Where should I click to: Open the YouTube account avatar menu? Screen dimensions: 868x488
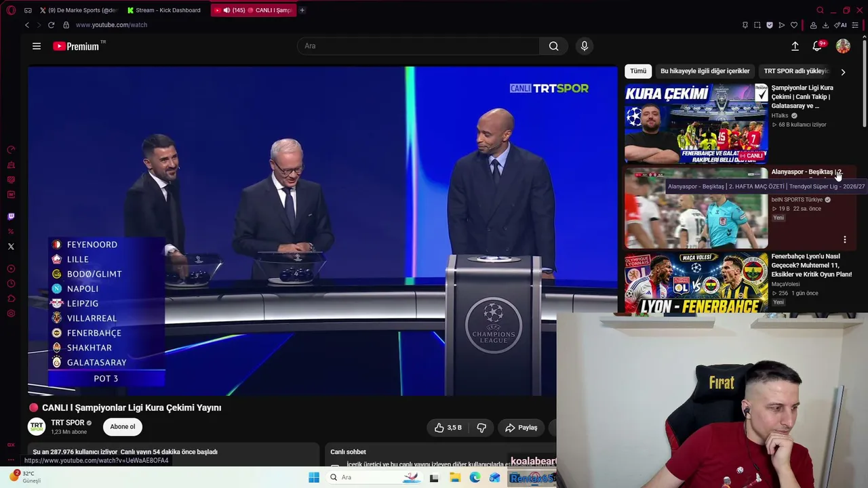click(843, 46)
